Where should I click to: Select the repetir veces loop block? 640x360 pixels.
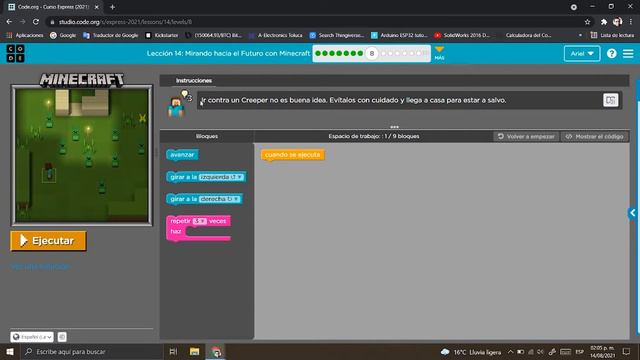(x=198, y=228)
